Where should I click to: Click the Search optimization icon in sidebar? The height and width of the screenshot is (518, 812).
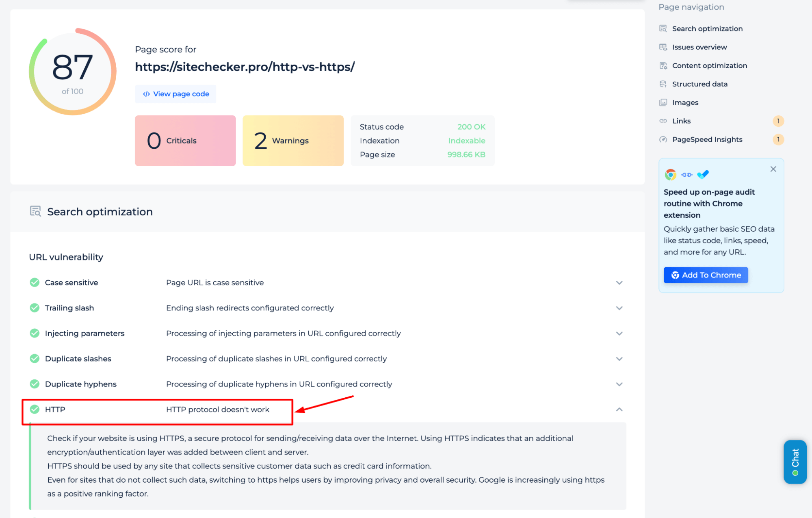coord(663,28)
